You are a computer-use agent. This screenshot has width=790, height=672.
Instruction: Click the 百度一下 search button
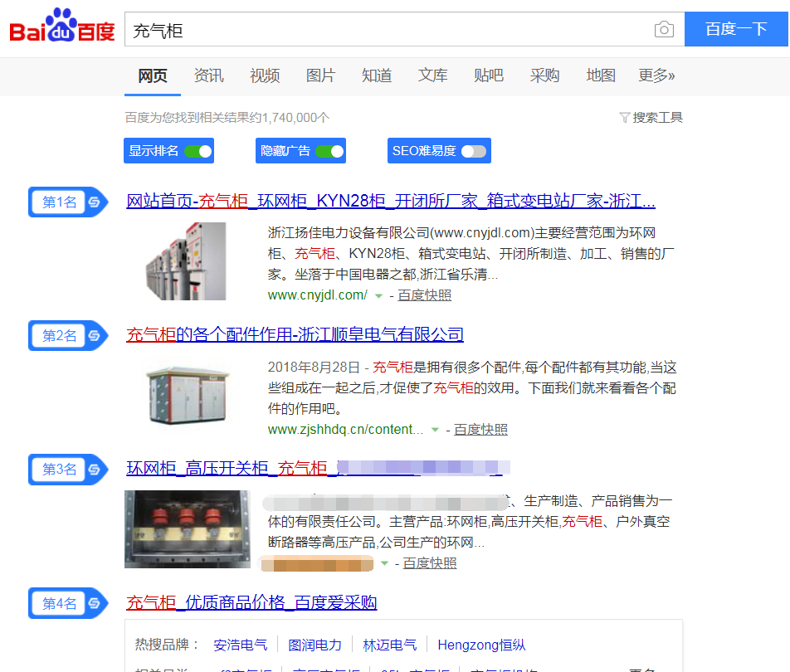(x=736, y=29)
